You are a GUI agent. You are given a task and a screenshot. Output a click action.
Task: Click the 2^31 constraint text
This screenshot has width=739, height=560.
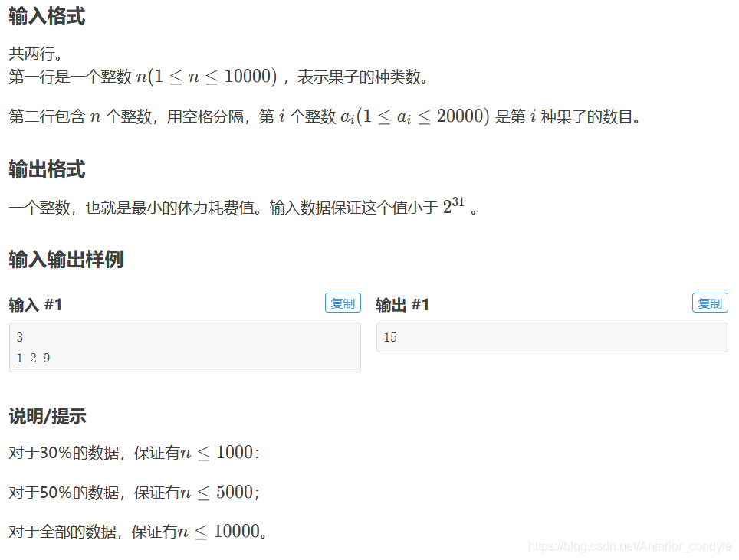[453, 205]
